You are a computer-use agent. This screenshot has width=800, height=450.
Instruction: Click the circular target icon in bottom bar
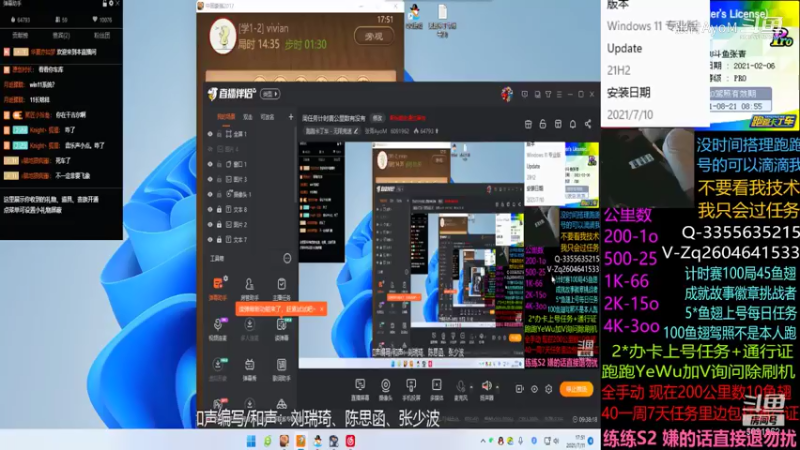(534, 389)
